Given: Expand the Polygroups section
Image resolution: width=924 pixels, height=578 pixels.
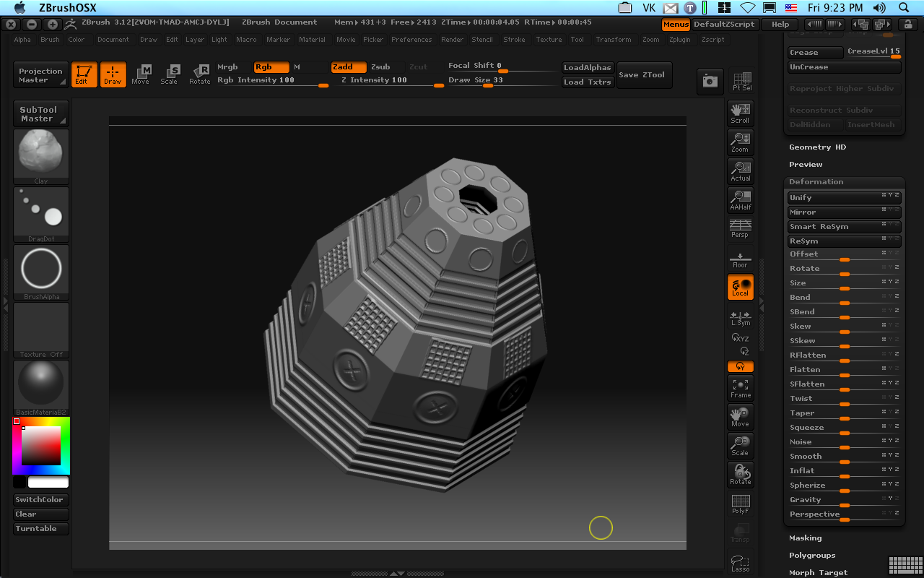Looking at the screenshot, I should (812, 555).
